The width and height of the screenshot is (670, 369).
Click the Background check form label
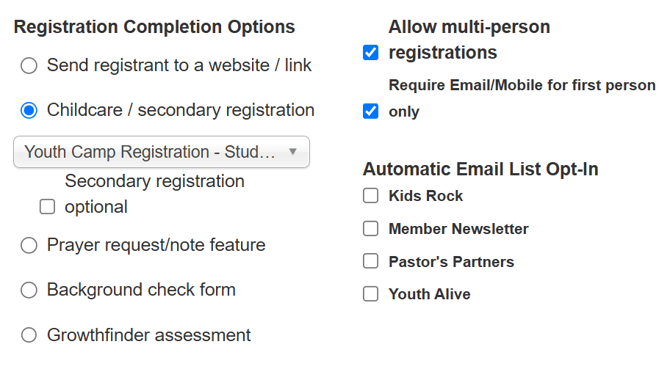pyautogui.click(x=141, y=290)
